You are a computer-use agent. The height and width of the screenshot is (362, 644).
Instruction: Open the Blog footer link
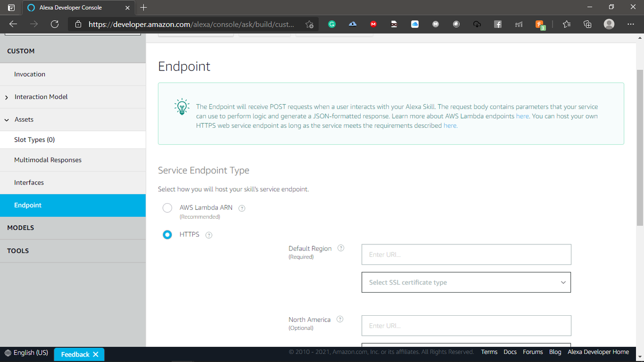555,352
